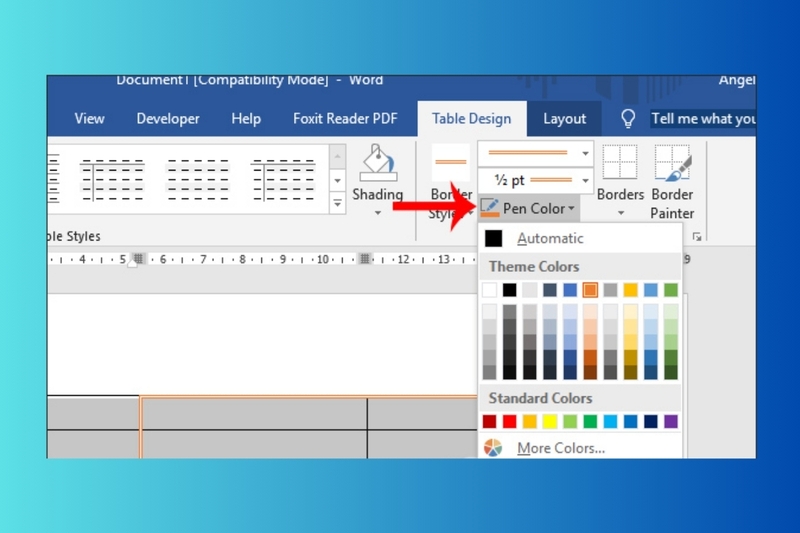Expand the table styles gallery More arrow
Viewport: 800px width, 533px height.
tap(337, 204)
